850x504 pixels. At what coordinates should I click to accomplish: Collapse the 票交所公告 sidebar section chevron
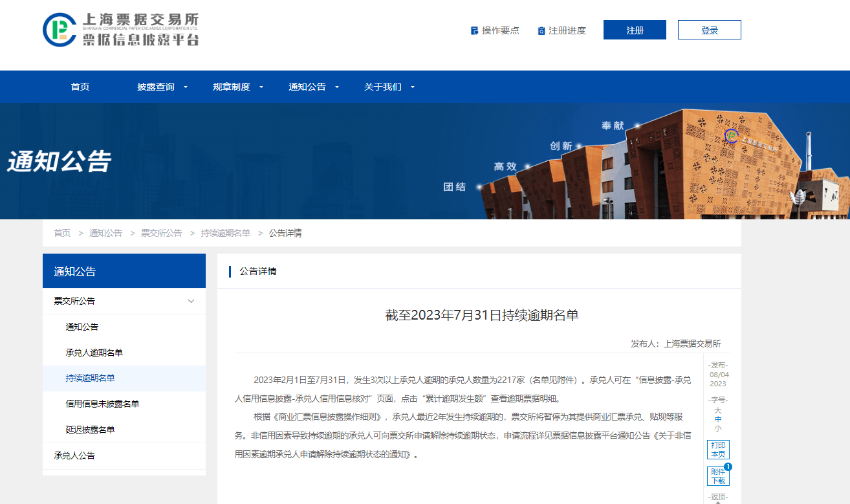click(x=191, y=301)
